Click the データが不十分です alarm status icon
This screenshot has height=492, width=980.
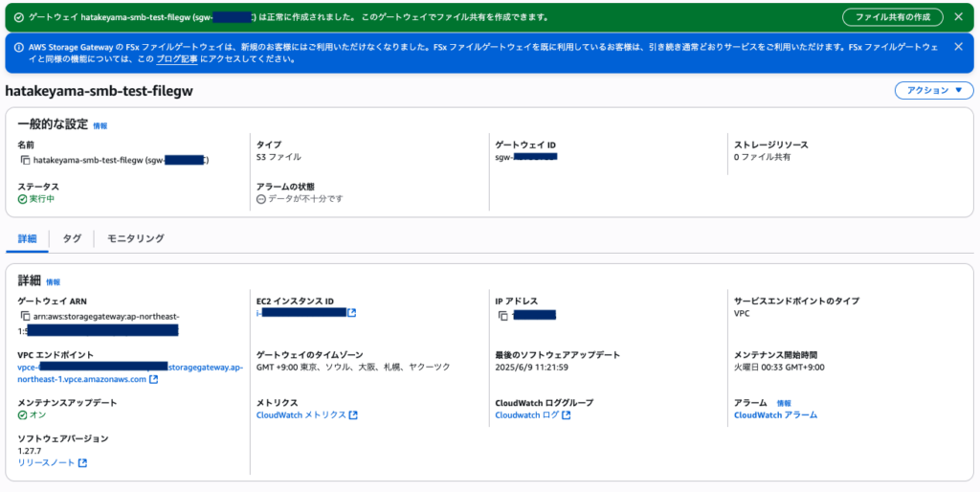(261, 199)
